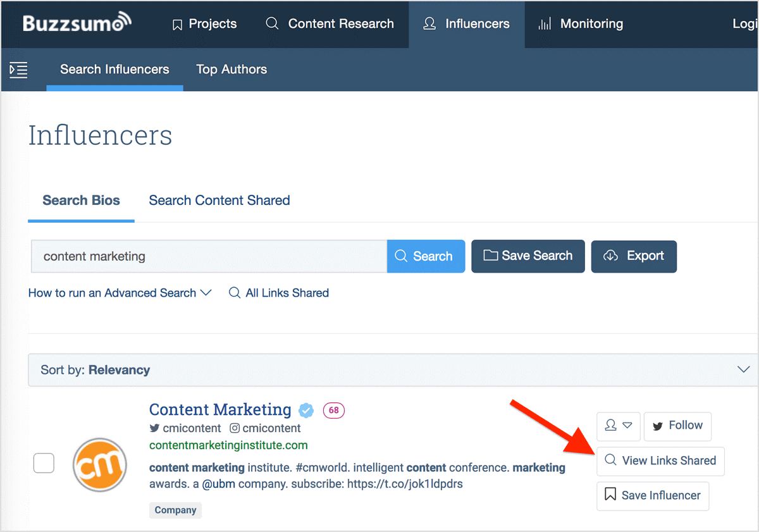
Task: Click the Twitter Follow button
Action: click(x=677, y=426)
